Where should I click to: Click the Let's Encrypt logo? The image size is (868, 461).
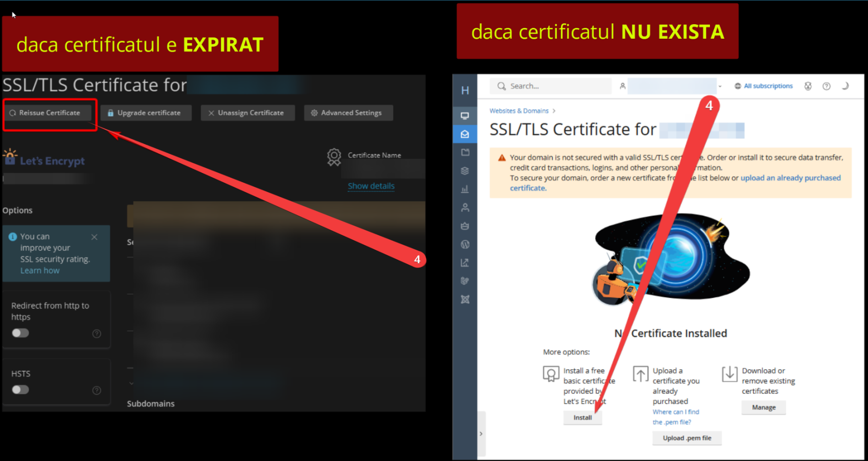coord(44,158)
